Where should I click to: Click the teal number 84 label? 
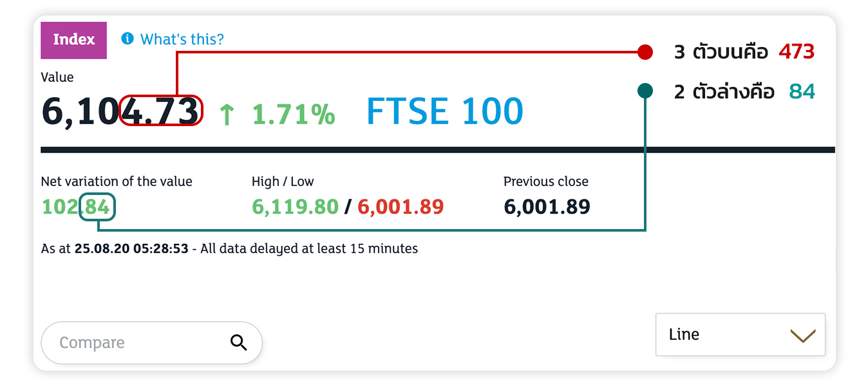[802, 92]
